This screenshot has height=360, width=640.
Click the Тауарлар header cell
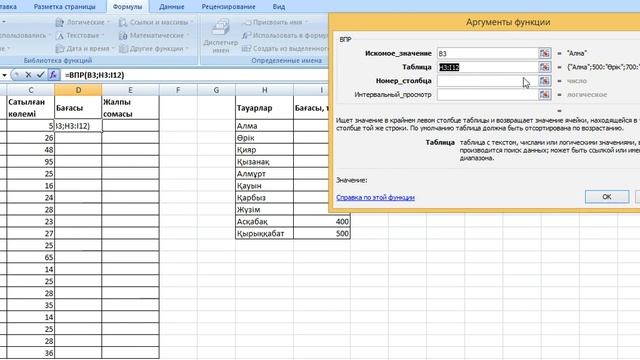pyautogui.click(x=264, y=108)
